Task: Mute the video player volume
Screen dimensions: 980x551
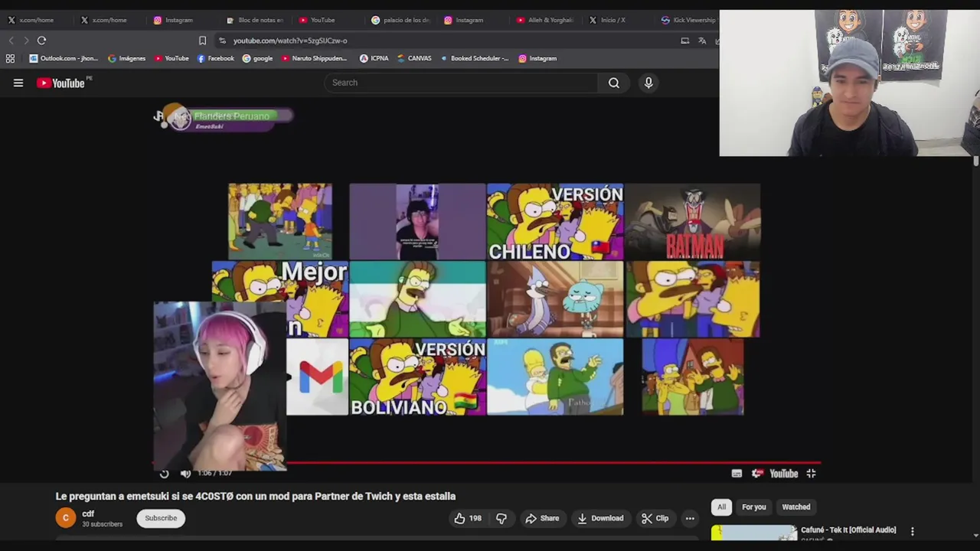Action: point(185,474)
